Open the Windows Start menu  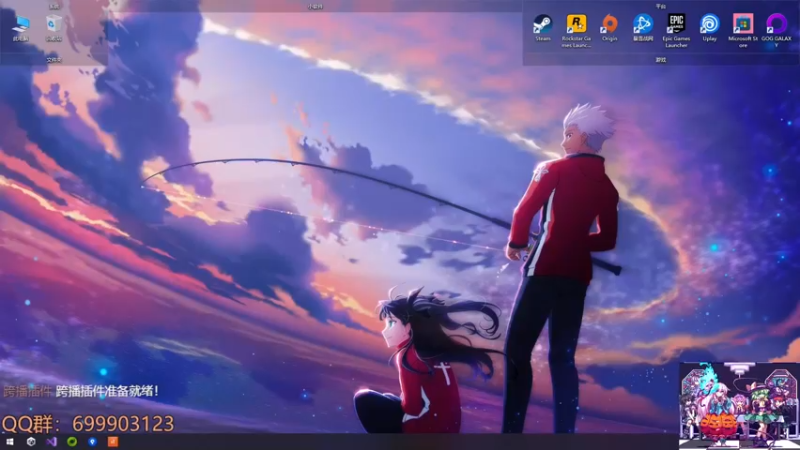pyautogui.click(x=10, y=442)
